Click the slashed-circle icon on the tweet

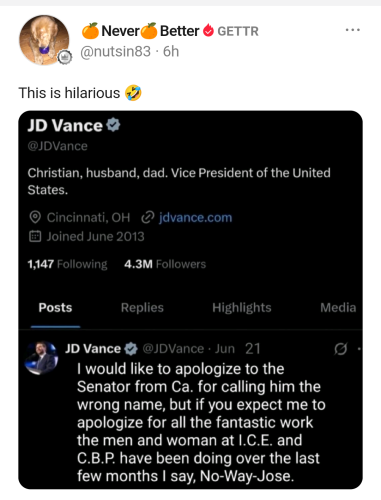point(340,349)
